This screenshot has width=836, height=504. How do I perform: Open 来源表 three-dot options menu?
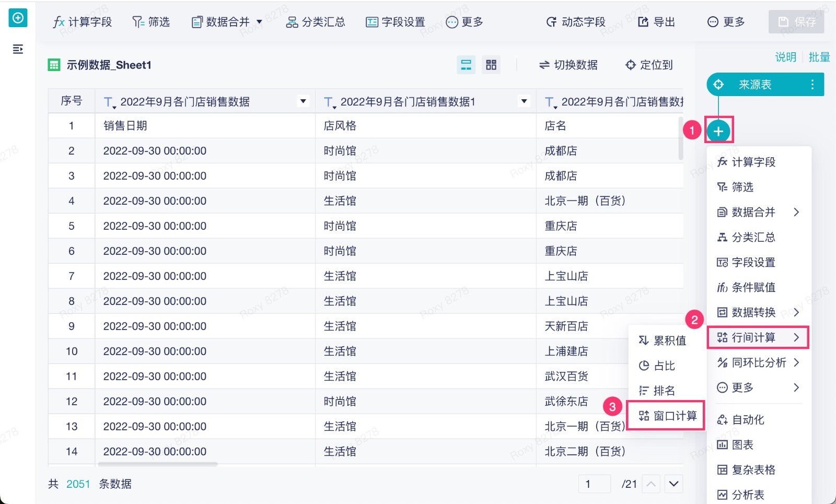[812, 85]
